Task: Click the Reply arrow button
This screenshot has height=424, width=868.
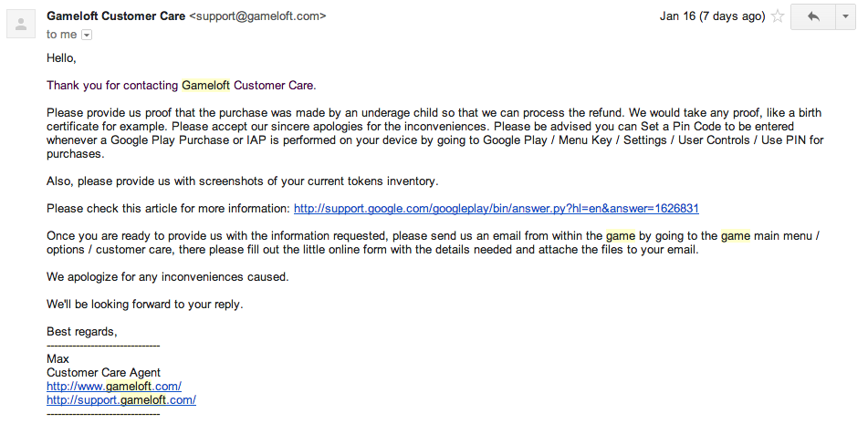Action: click(812, 16)
